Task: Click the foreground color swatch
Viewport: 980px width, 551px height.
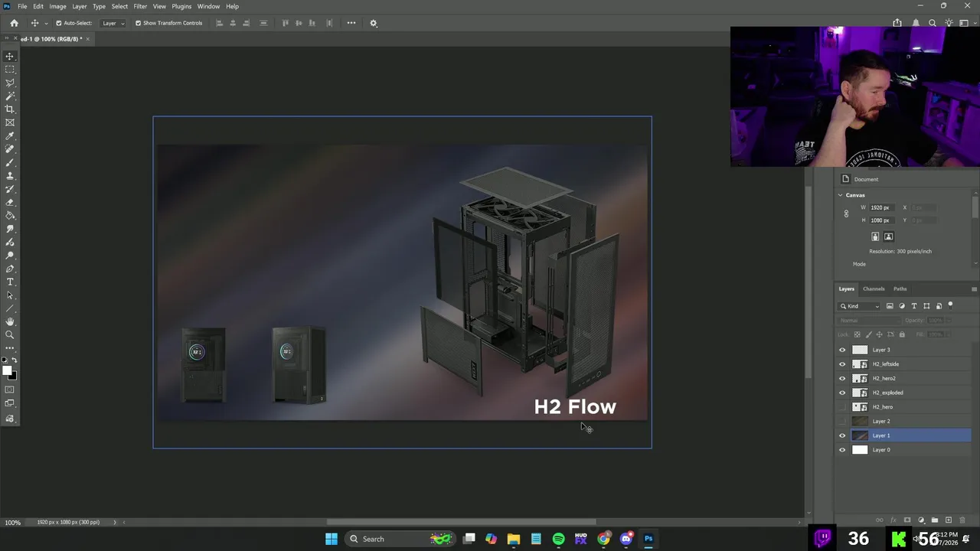Action: [7, 371]
